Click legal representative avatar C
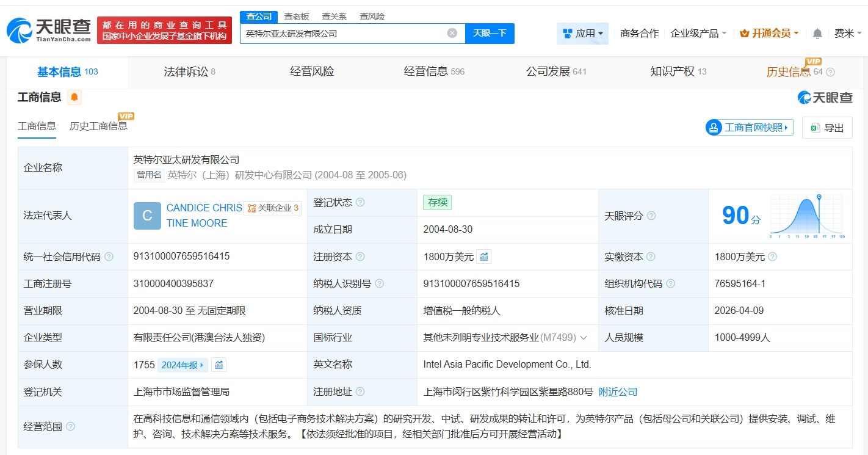The image size is (868, 455). click(147, 216)
